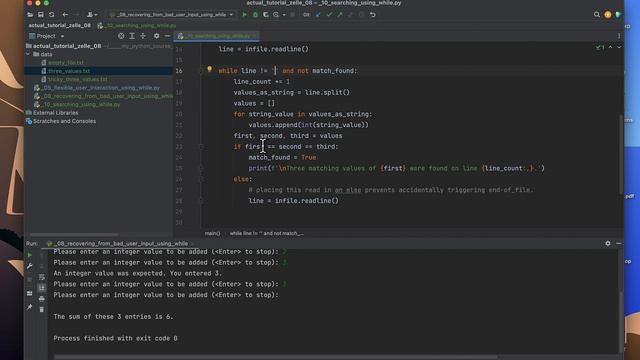The image size is (640, 360).
Task: Rollback changes with the undo arrow
Action: tap(373, 15)
